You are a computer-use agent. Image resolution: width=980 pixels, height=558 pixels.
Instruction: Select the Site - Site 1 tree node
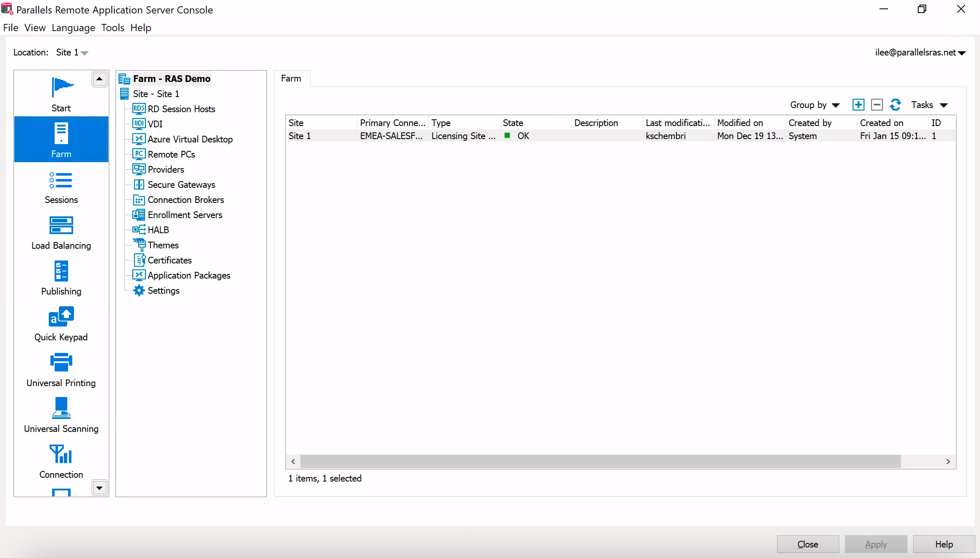pos(156,94)
